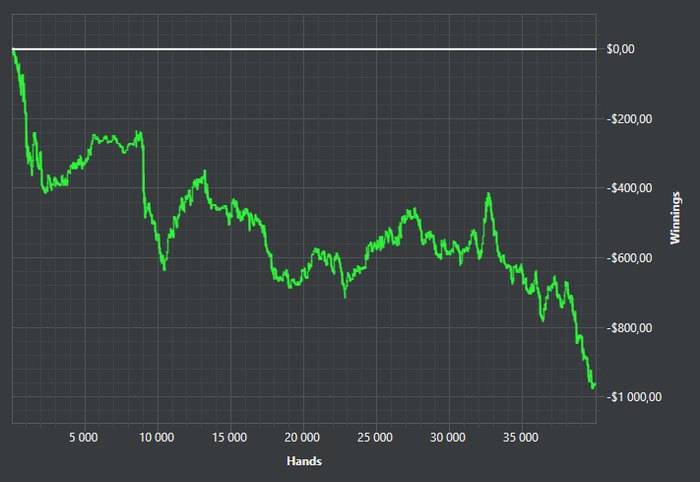Click the white zero baseline

[304, 49]
